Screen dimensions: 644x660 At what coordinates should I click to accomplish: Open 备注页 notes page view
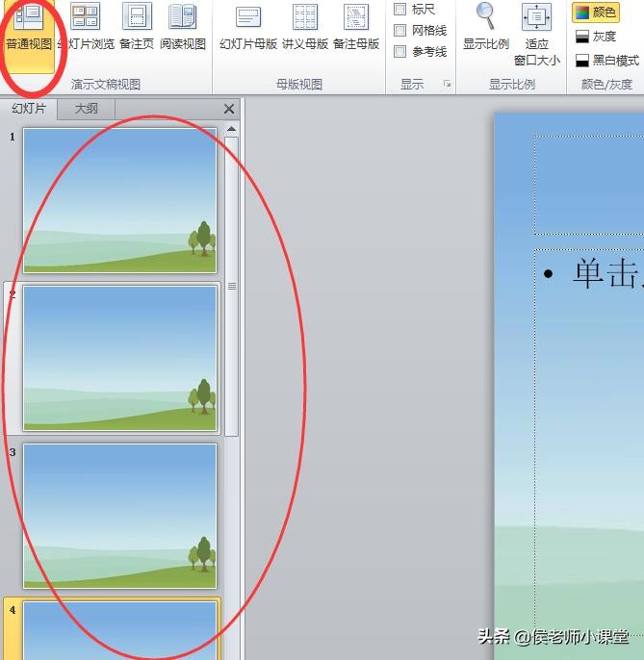tap(137, 27)
